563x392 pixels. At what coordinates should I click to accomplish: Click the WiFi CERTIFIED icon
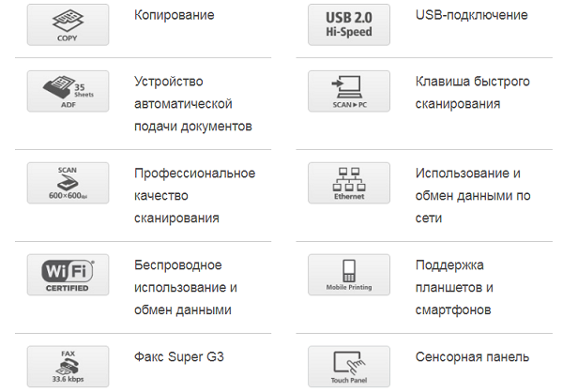tap(68, 275)
